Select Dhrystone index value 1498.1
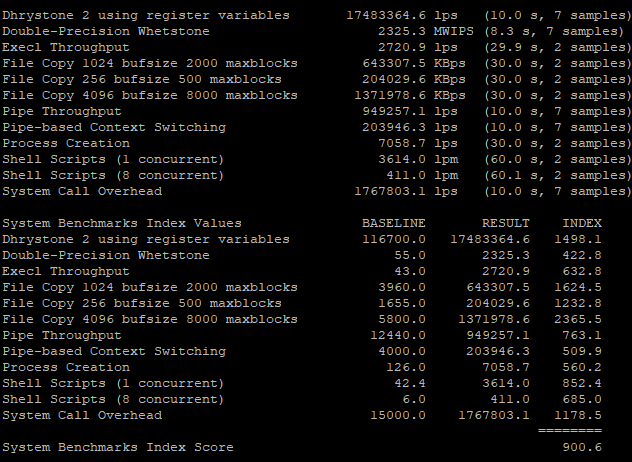 pyautogui.click(x=578, y=239)
